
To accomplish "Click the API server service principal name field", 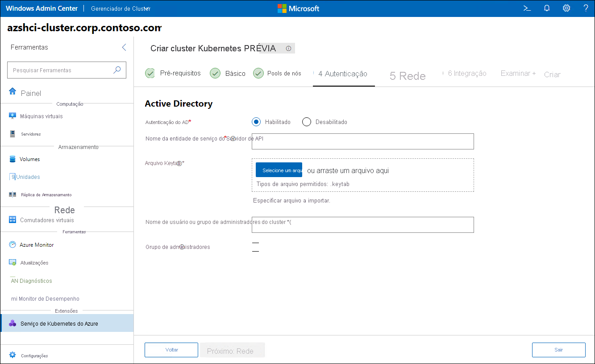I will (x=363, y=141).
